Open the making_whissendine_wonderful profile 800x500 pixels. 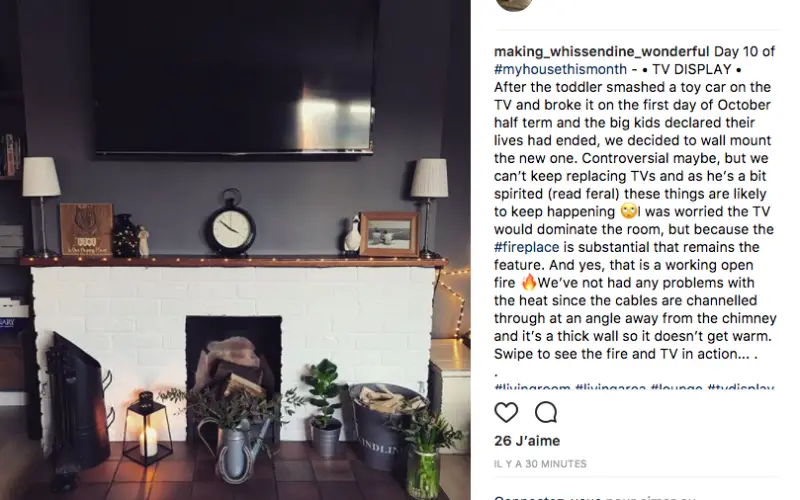pyautogui.click(x=601, y=52)
